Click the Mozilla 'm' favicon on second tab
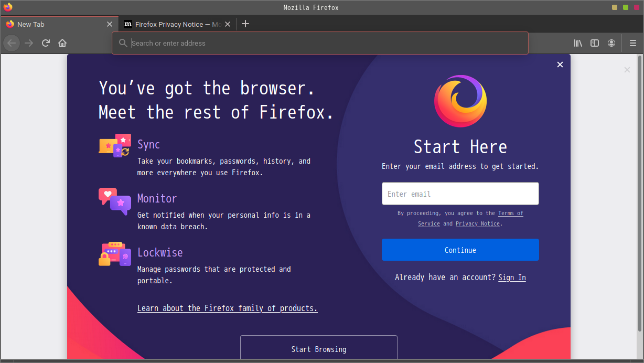644x363 pixels. (x=127, y=24)
